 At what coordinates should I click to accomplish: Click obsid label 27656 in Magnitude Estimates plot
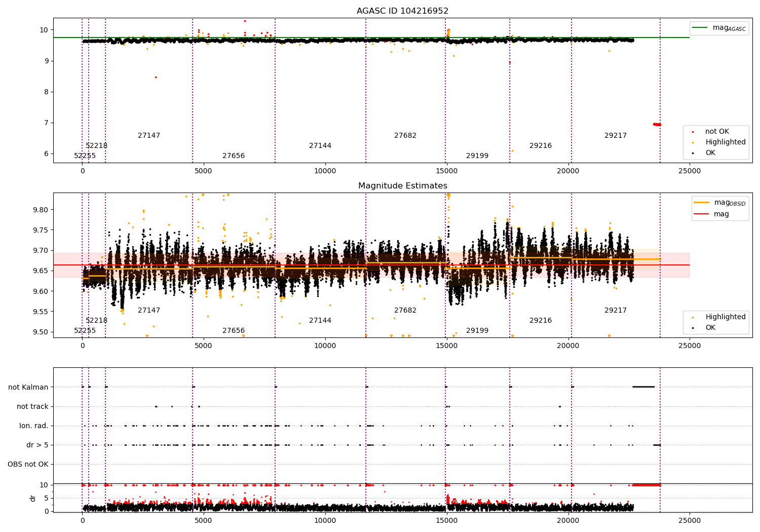pyautogui.click(x=234, y=331)
